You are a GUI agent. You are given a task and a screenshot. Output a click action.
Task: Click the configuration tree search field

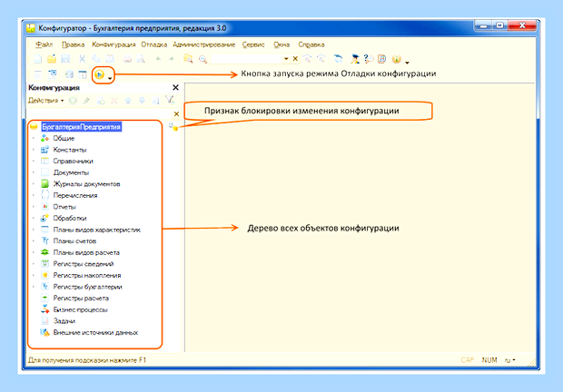[x=100, y=113]
